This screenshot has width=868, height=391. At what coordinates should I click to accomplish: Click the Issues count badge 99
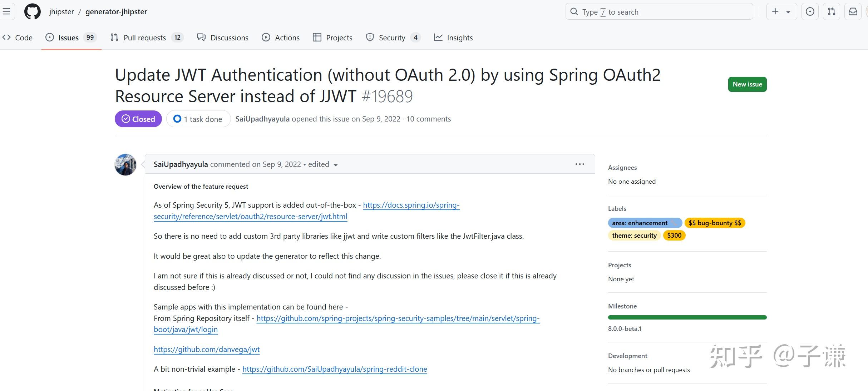[x=90, y=38]
